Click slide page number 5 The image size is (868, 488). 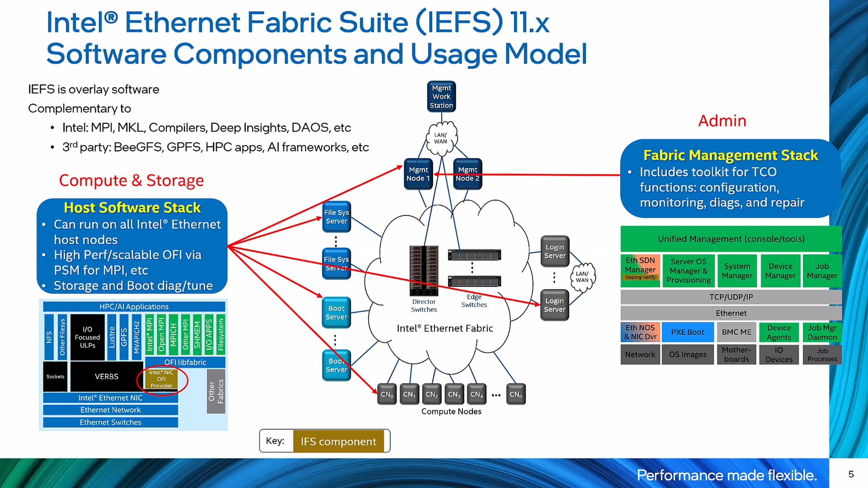coord(851,474)
